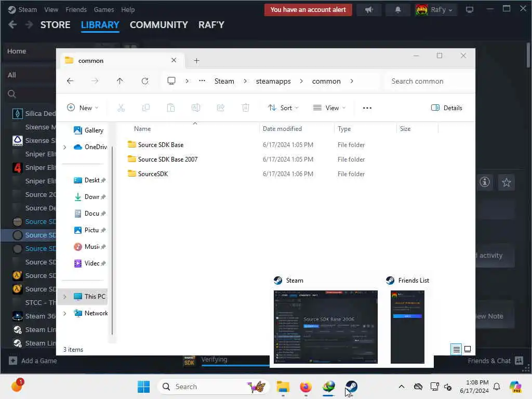Screen dimensions: 532x399
Task: Show hidden system tray icons
Action: [402, 387]
